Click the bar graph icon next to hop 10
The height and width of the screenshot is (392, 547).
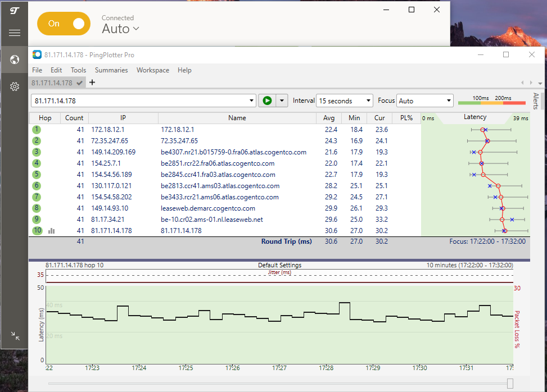[51, 230]
